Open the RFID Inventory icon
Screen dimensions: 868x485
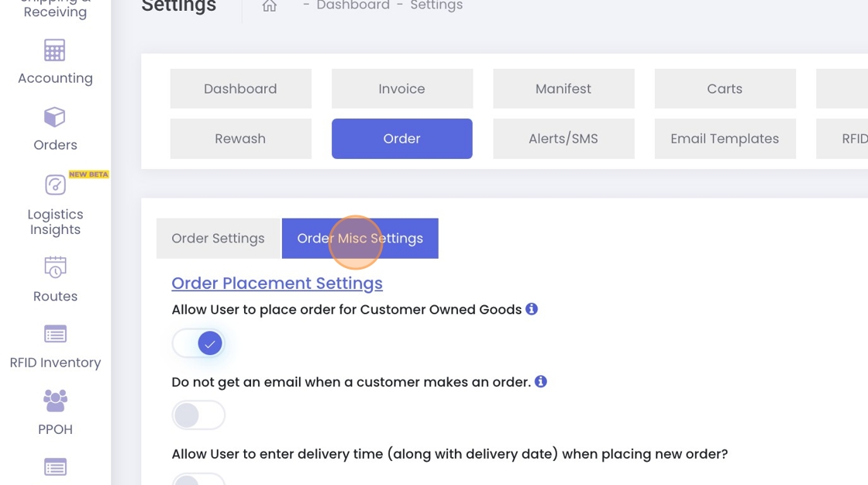coord(55,334)
